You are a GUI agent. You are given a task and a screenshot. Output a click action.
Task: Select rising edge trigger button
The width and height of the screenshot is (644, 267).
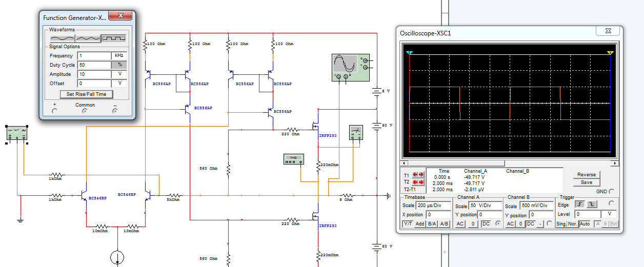581,204
